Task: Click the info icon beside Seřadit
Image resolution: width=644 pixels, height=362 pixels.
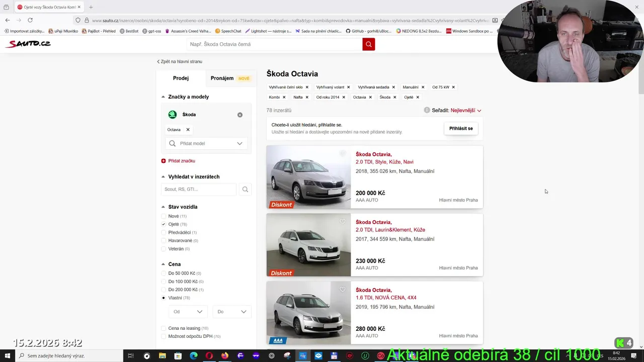Action: click(427, 110)
